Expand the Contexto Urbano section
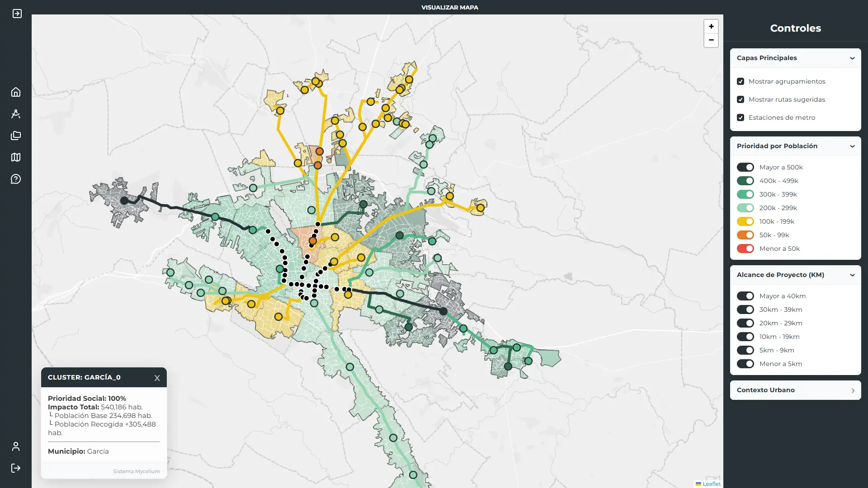The height and width of the screenshot is (488, 868). (796, 390)
